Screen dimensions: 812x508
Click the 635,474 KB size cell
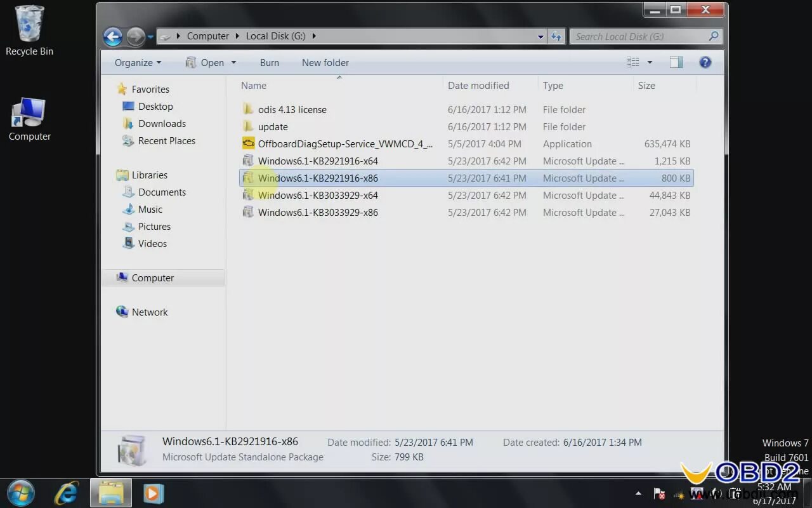667,144
